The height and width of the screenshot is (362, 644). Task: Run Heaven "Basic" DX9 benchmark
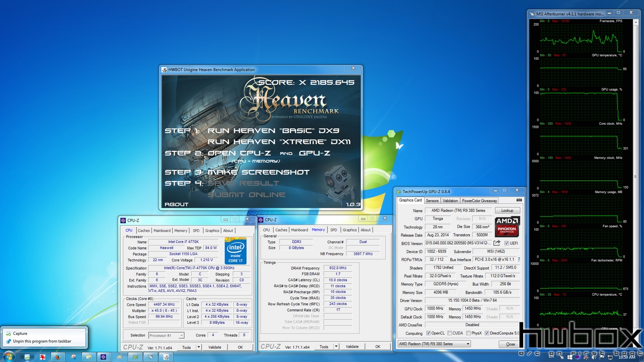click(273, 131)
